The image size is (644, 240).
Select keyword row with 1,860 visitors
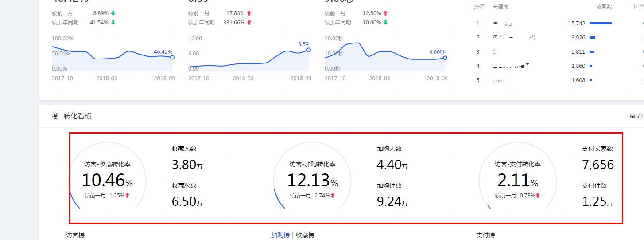559,66
